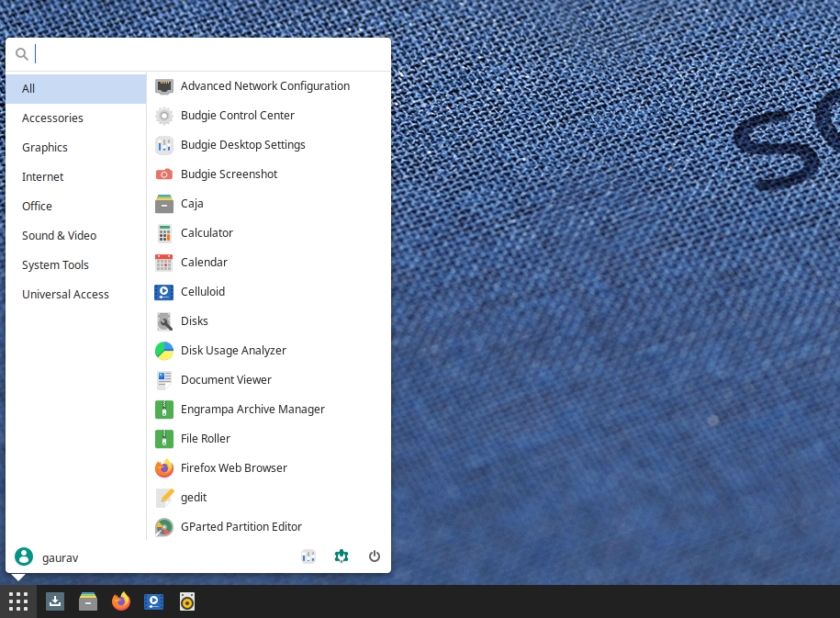Open the Caja file manager icon in list
The width and height of the screenshot is (840, 618).
click(164, 204)
